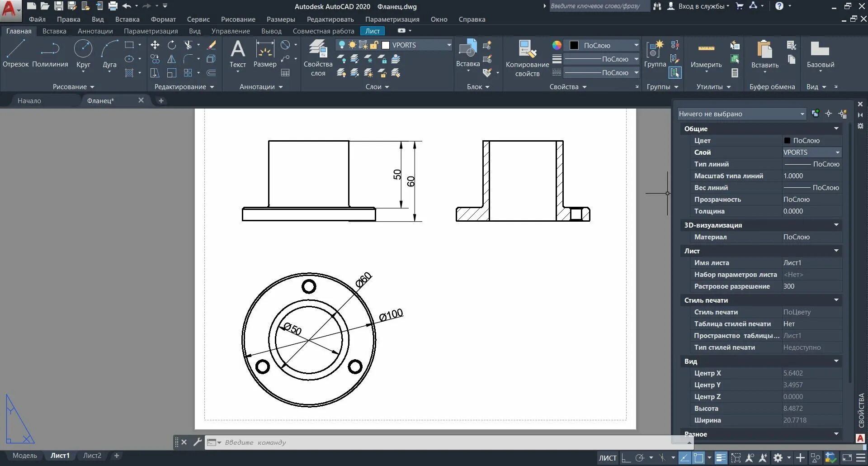Click the Текст annotation tool
This screenshot has height=466, width=868.
click(x=238, y=54)
